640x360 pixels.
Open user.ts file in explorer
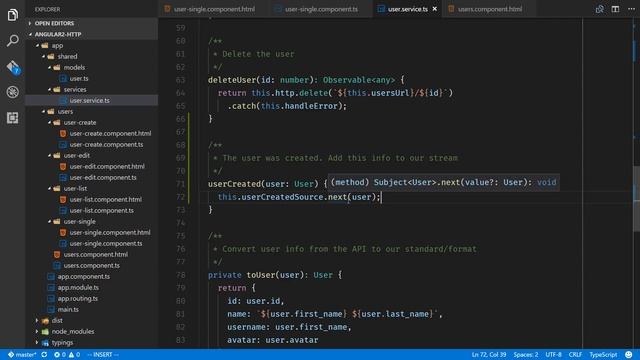click(78, 78)
